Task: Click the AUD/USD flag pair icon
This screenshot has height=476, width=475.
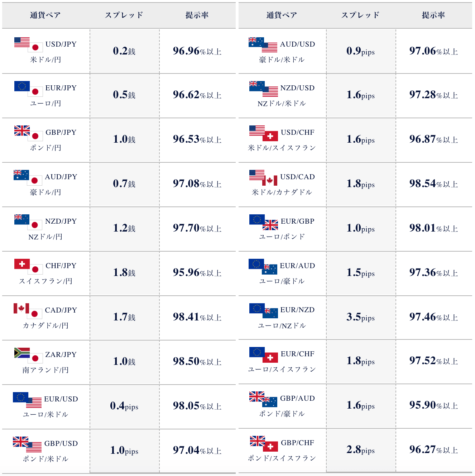Action: (x=263, y=45)
